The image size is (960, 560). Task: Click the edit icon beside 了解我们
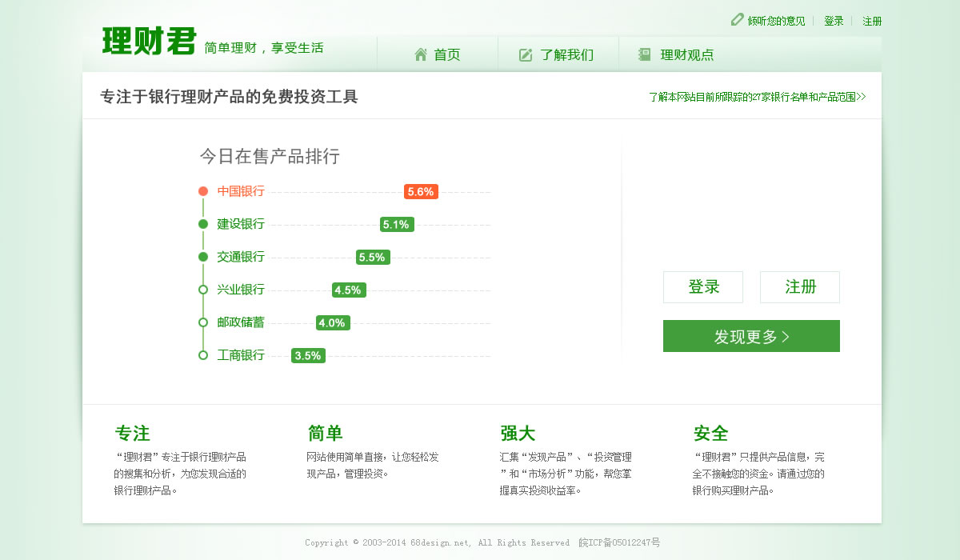coord(526,54)
